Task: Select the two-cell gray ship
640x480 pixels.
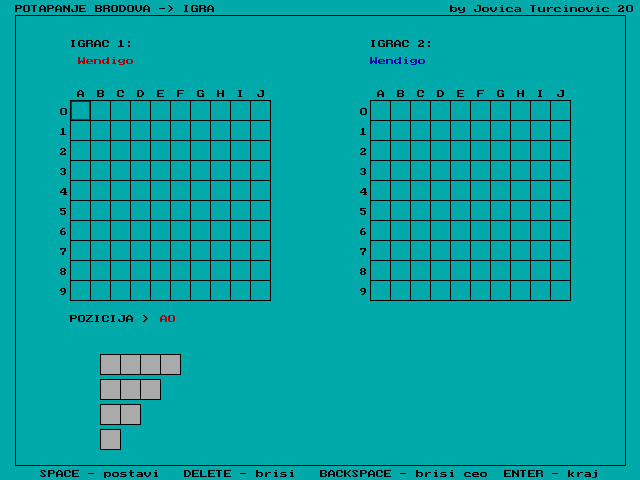Action: pyautogui.click(x=120, y=414)
